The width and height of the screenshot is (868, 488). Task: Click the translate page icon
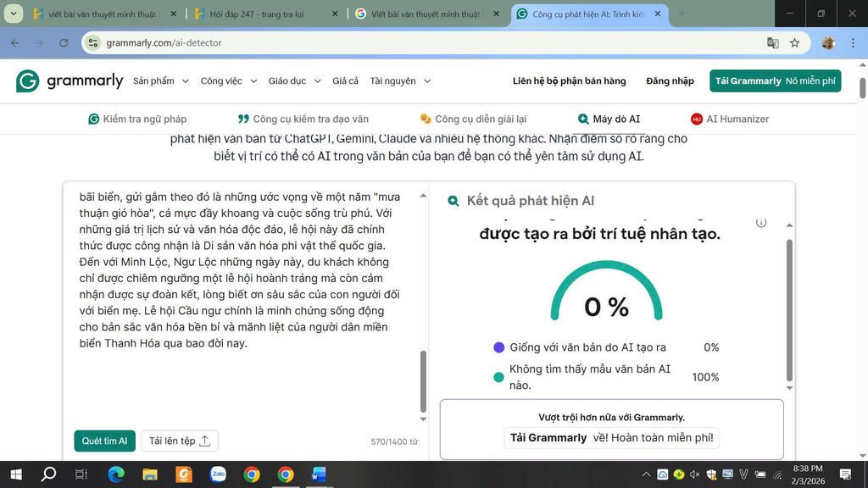tap(773, 42)
